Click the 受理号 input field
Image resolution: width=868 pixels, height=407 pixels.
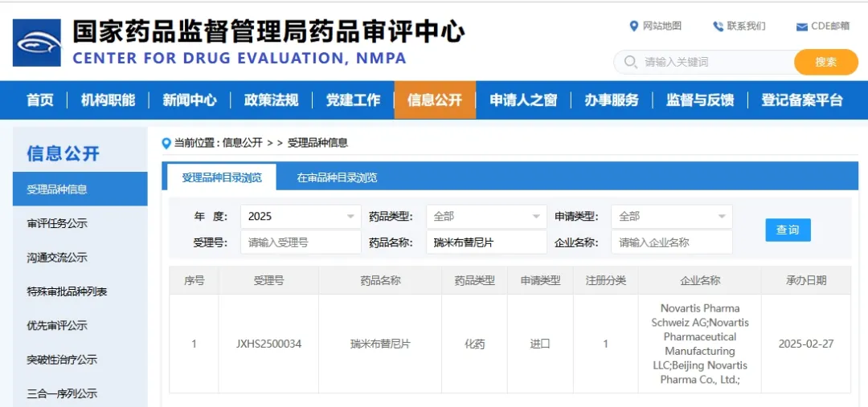click(301, 242)
